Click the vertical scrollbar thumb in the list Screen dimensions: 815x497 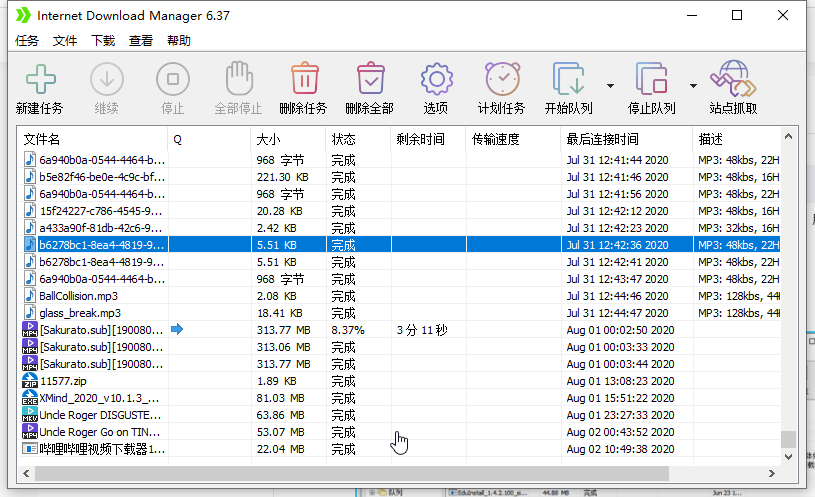pyautogui.click(x=788, y=439)
